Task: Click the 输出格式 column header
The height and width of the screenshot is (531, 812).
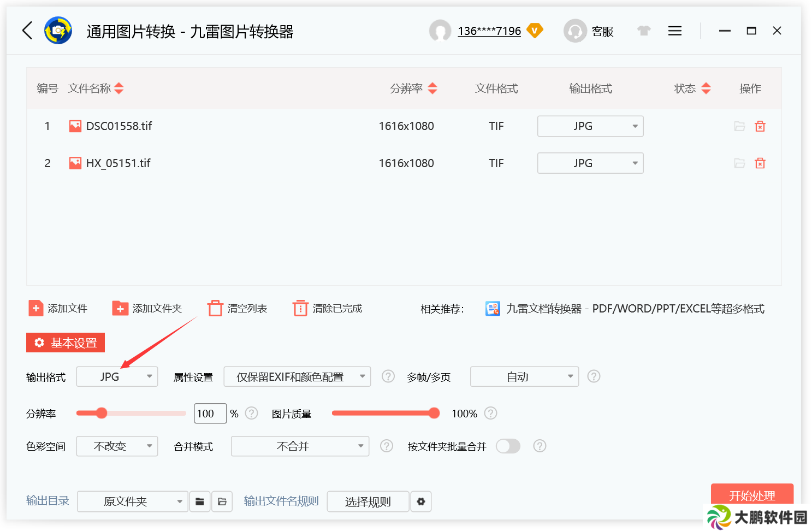Action: pos(590,88)
